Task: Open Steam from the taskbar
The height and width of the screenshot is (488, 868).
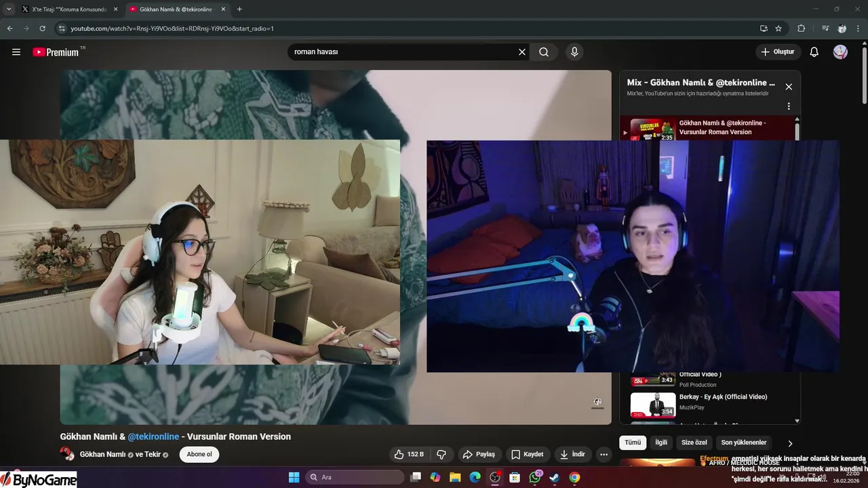Action: click(555, 477)
